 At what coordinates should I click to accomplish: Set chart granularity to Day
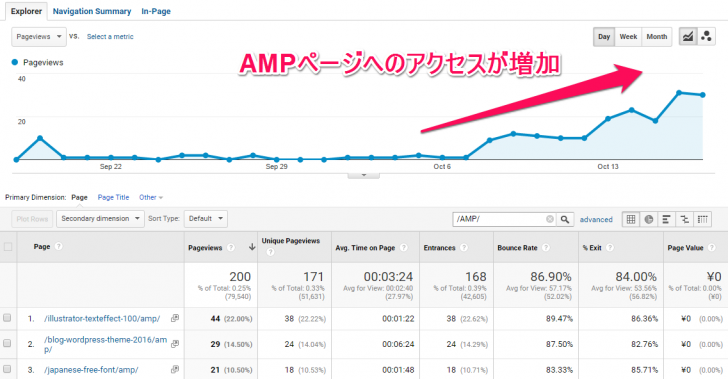click(604, 37)
